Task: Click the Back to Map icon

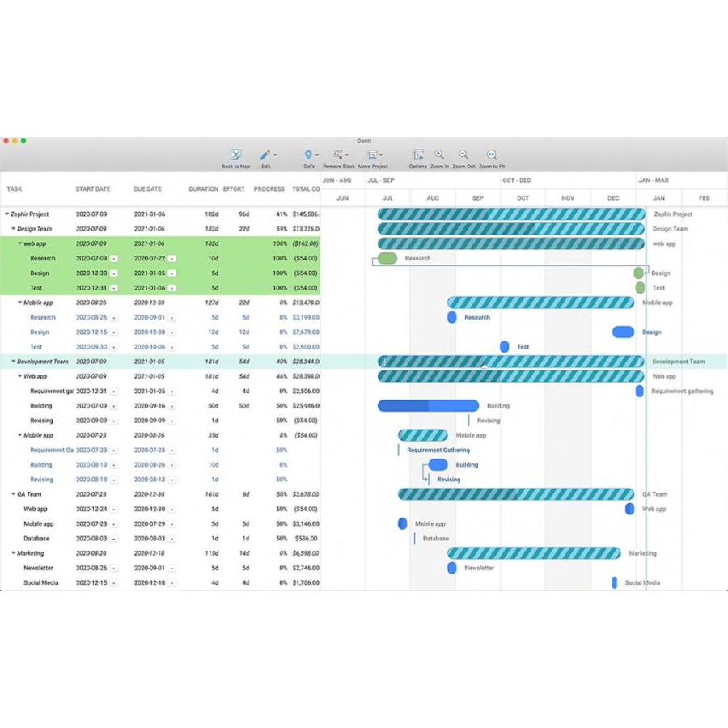Action: 235,154
